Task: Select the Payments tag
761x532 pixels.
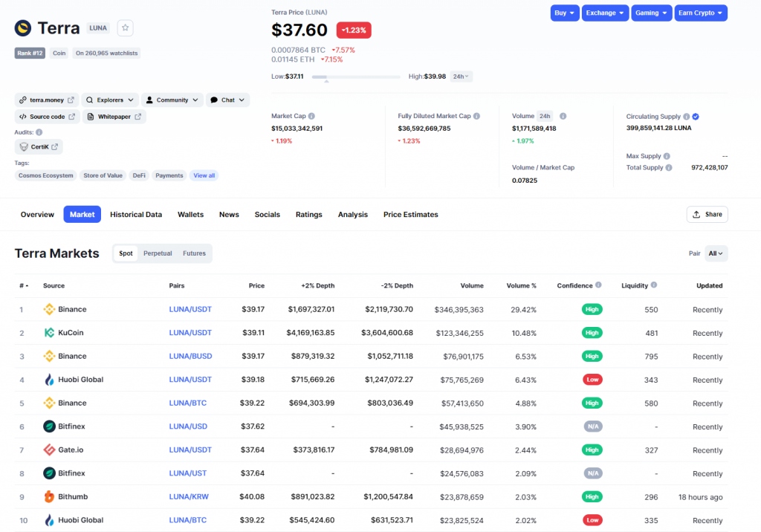Action: click(169, 175)
